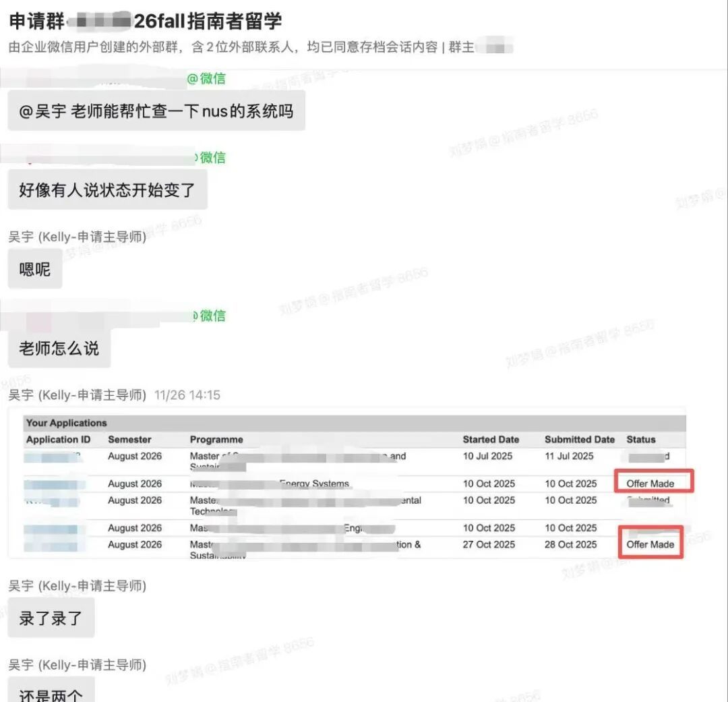Select the 嗯呢 reply bubble
Image resolution: width=728 pixels, height=702 pixels.
35,269
